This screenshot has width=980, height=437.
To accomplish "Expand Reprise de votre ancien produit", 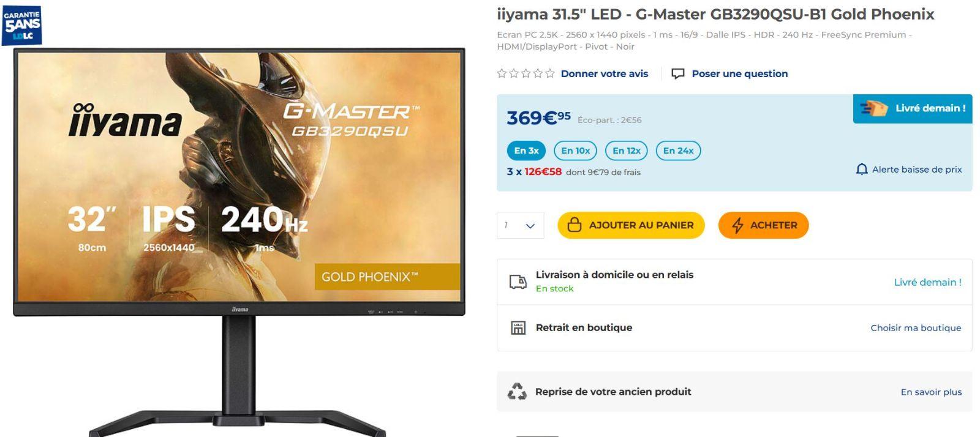I will (x=734, y=392).
